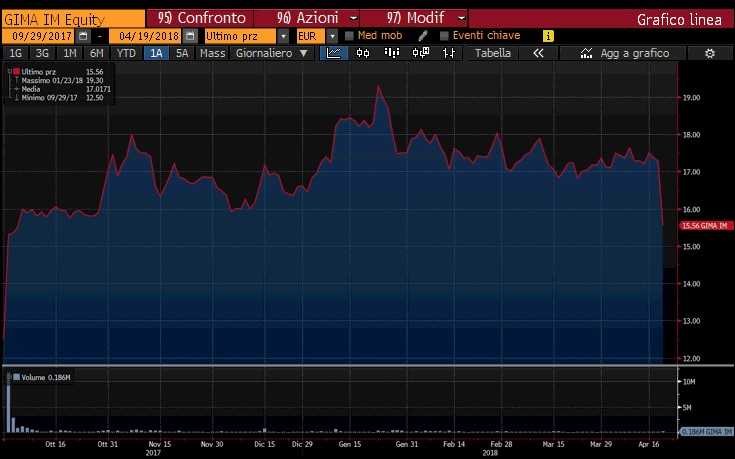Screen dimensions: 735x459
Task: Select the OHLC tick chart icon
Action: coord(449,53)
